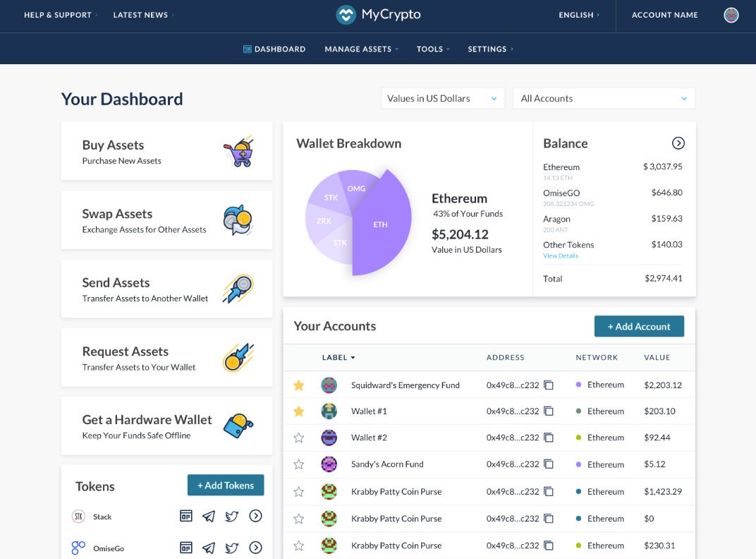Click View Details under Other Tokens
This screenshot has height=559, width=756.
click(561, 256)
